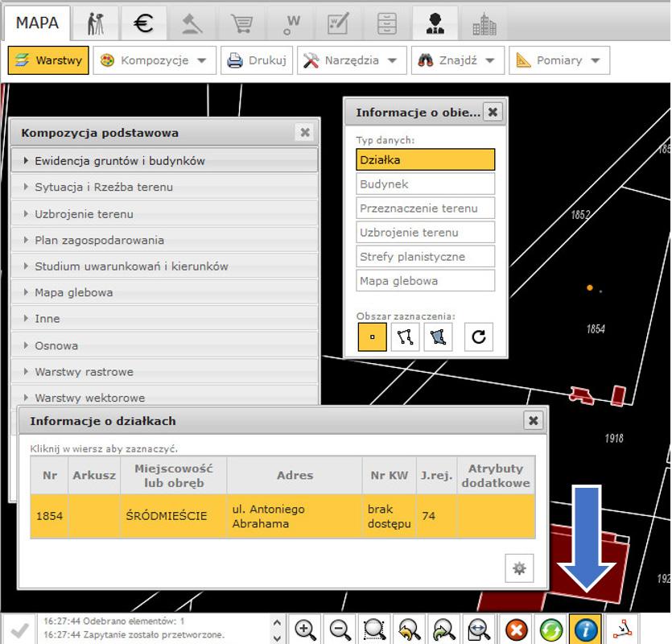Open the Znajdź search dropdown
This screenshot has height=644, width=672.
click(458, 60)
